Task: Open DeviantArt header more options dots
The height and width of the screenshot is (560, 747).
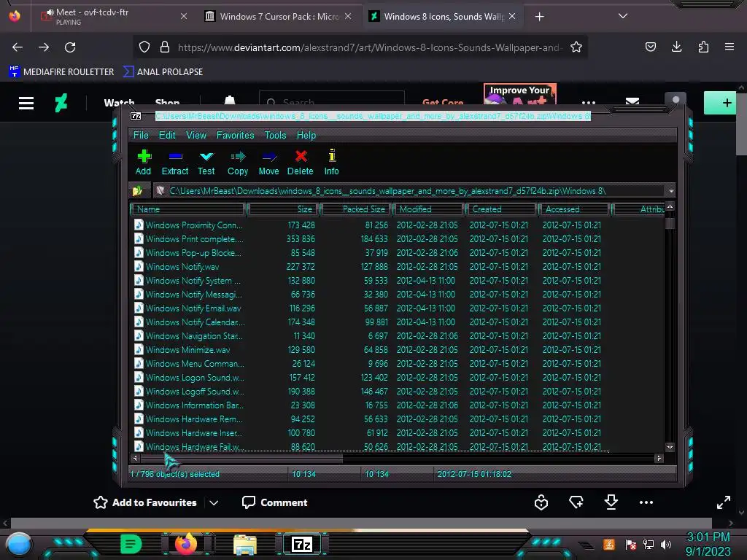Action: pyautogui.click(x=589, y=102)
